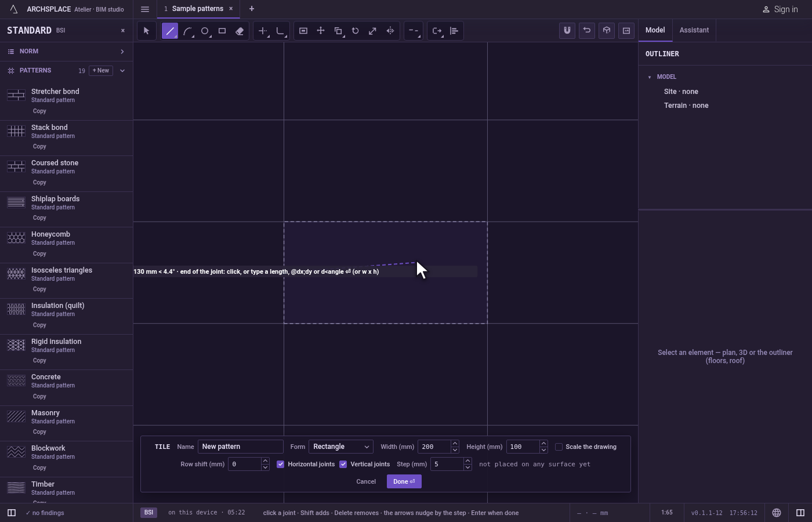812x522 pixels.
Task: Open the align tool
Action: (454, 31)
